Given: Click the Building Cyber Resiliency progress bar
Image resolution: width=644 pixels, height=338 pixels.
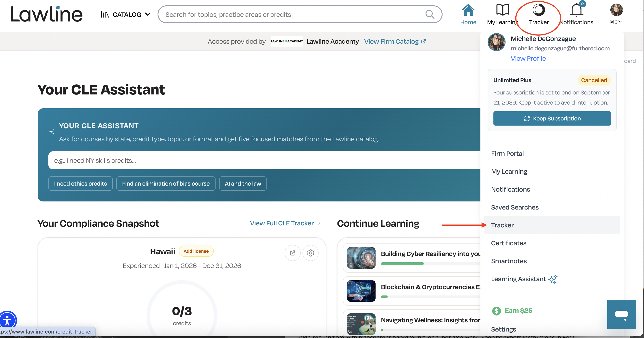Looking at the screenshot, I should click(x=430, y=263).
